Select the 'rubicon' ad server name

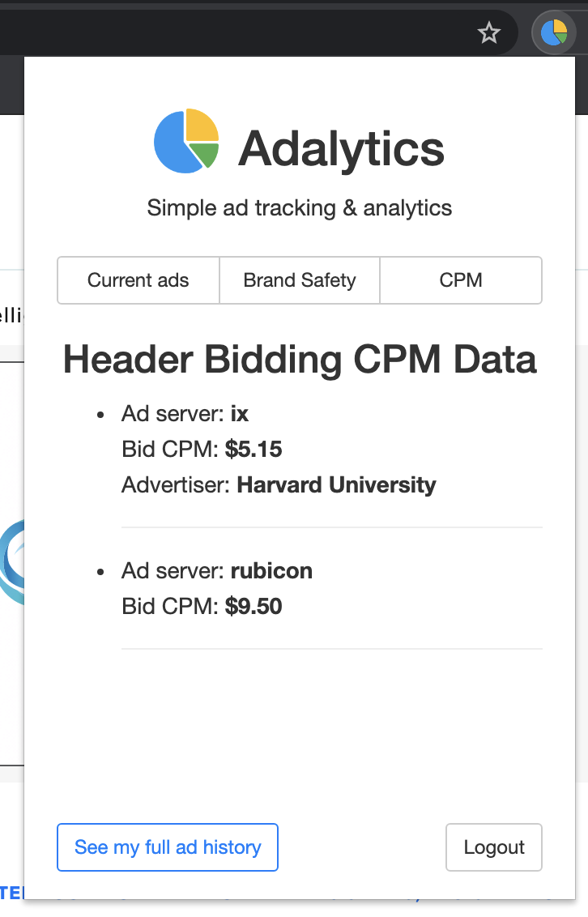pos(271,571)
